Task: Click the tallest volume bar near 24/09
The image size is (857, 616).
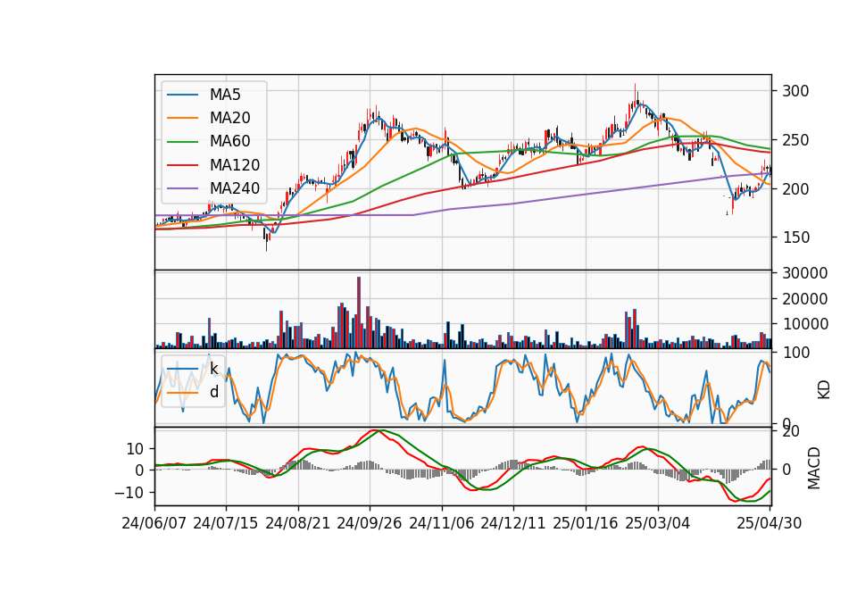Action: (359, 312)
